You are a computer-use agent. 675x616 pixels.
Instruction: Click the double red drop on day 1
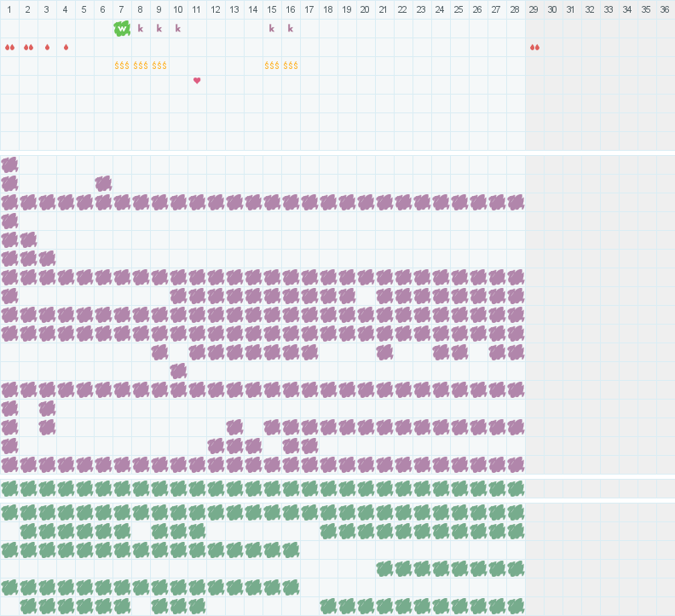pos(9,47)
